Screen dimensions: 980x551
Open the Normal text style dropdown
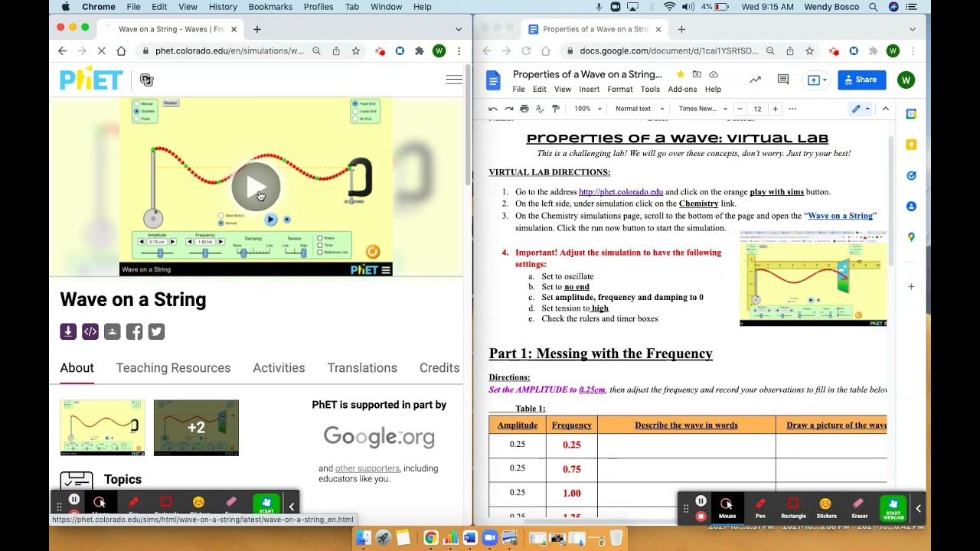pos(640,109)
